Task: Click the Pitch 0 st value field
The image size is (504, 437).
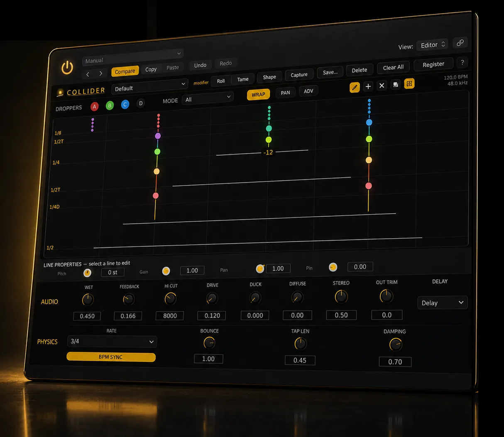Action: pos(113,272)
